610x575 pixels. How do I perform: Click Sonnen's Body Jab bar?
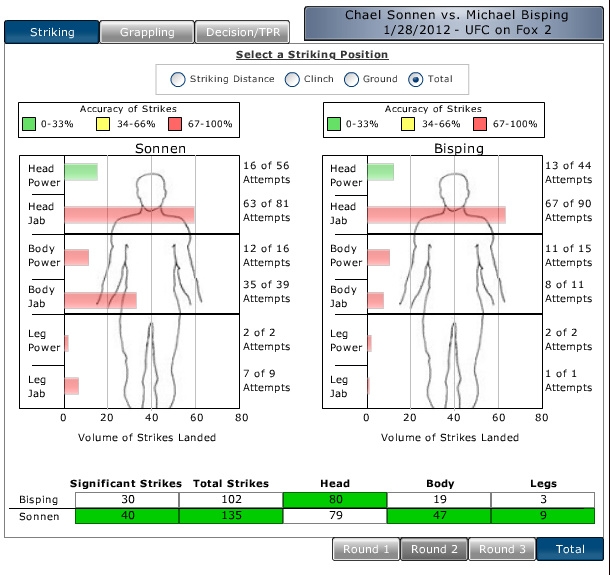[100, 300]
